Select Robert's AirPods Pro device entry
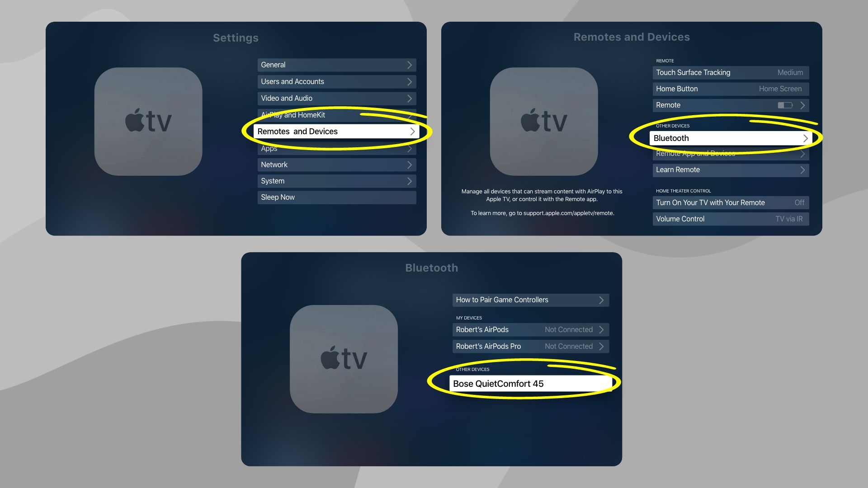Screen dimensions: 868x488 pyautogui.click(x=530, y=346)
